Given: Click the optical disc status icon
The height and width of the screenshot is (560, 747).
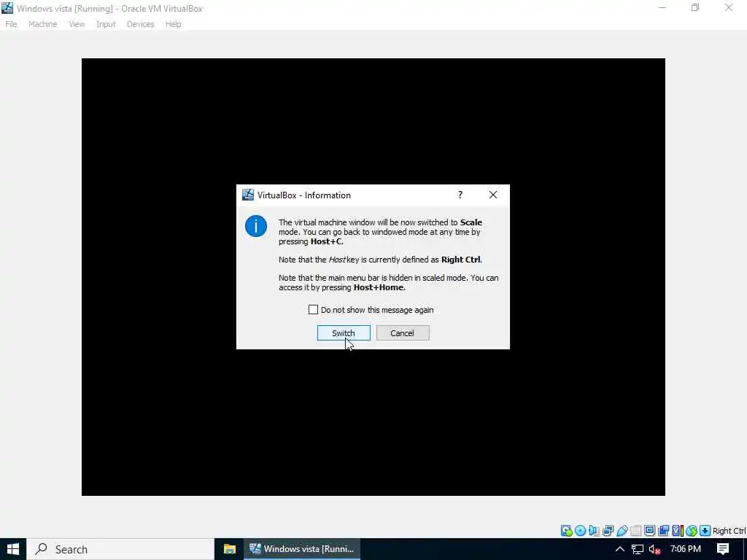Looking at the screenshot, I should 580,531.
